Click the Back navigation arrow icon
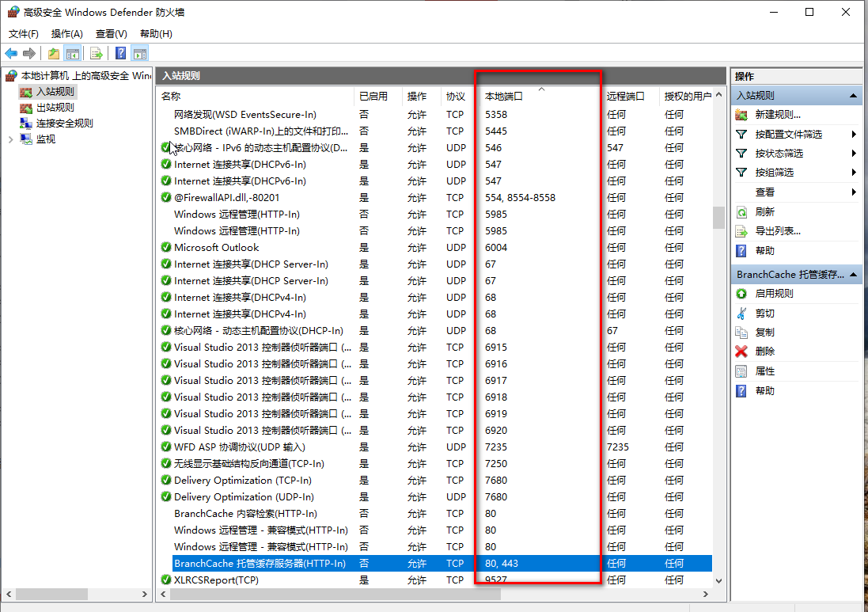Viewport: 868px width, 612px height. (11, 53)
